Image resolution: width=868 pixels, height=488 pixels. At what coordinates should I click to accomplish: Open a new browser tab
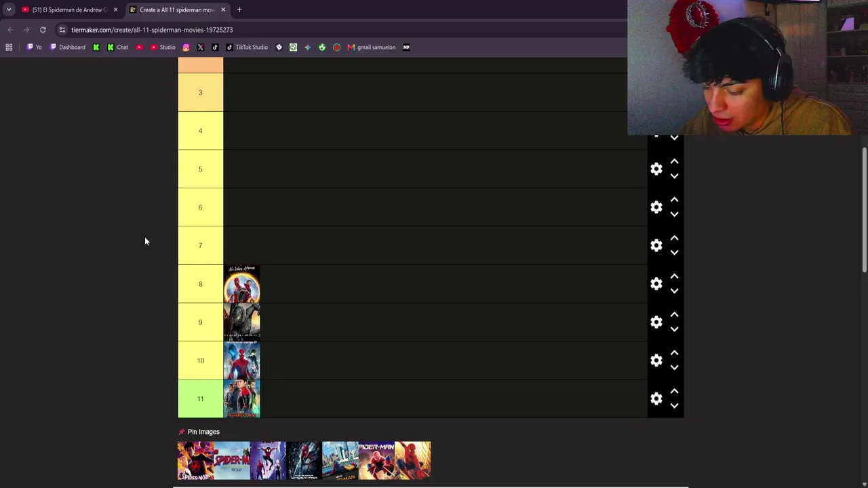[239, 9]
